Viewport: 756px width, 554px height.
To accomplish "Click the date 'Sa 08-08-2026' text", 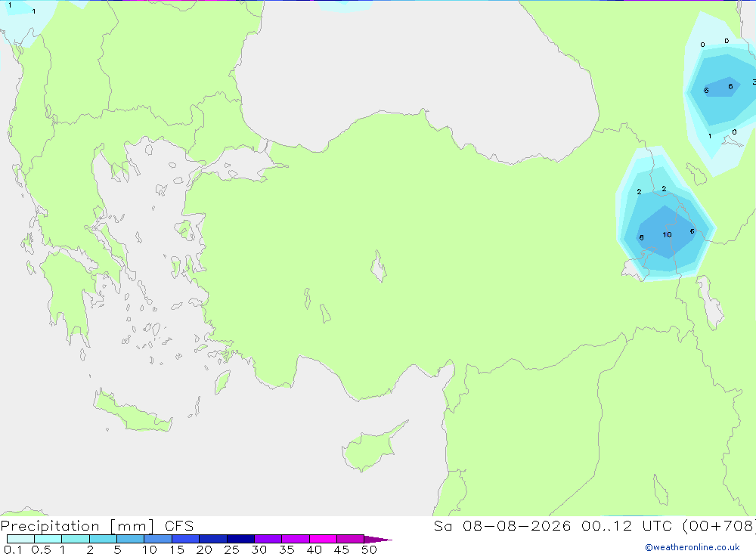I will (x=502, y=526).
